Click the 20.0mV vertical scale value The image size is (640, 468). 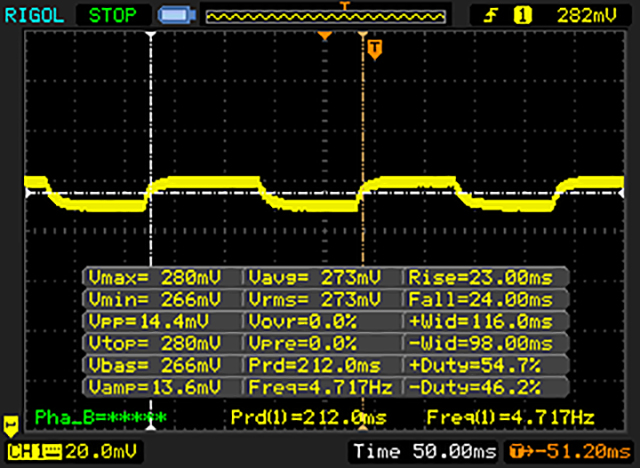pos(101,451)
